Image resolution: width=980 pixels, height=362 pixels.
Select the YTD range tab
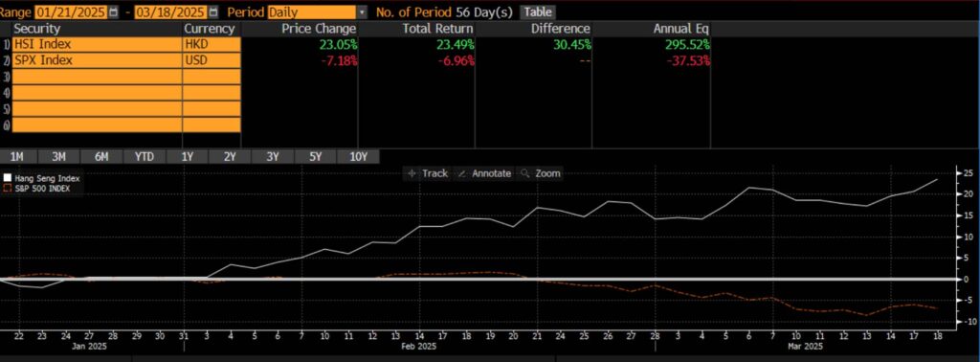point(145,157)
